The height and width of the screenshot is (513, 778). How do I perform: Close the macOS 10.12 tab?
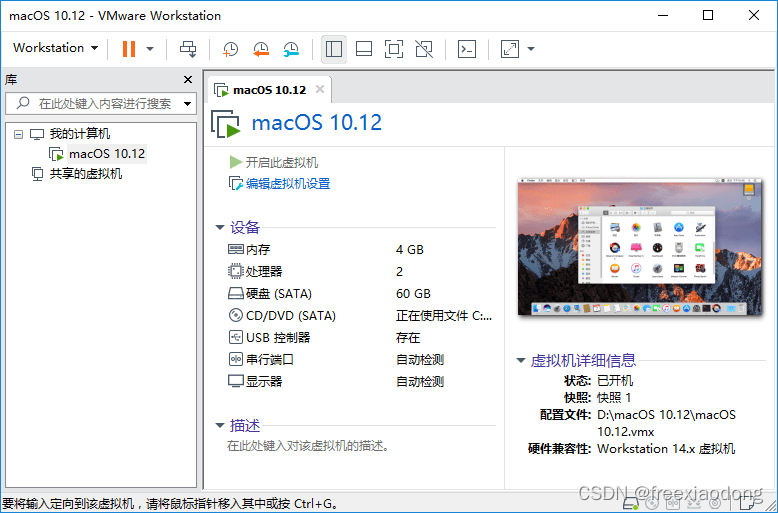click(320, 89)
